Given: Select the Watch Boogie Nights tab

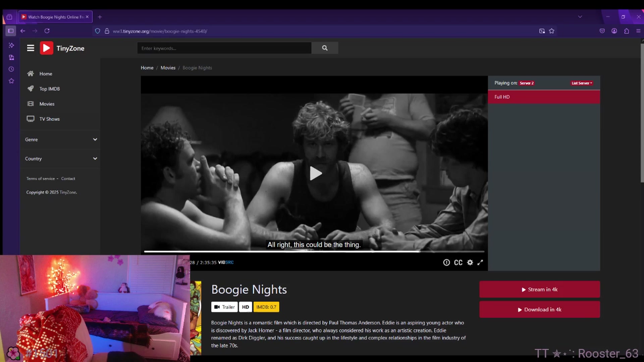Looking at the screenshot, I should (x=55, y=17).
